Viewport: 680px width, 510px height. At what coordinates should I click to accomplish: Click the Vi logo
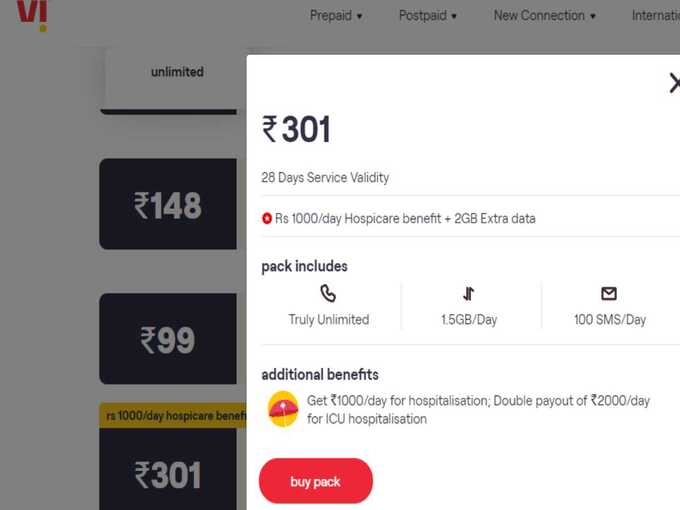pyautogui.click(x=32, y=14)
